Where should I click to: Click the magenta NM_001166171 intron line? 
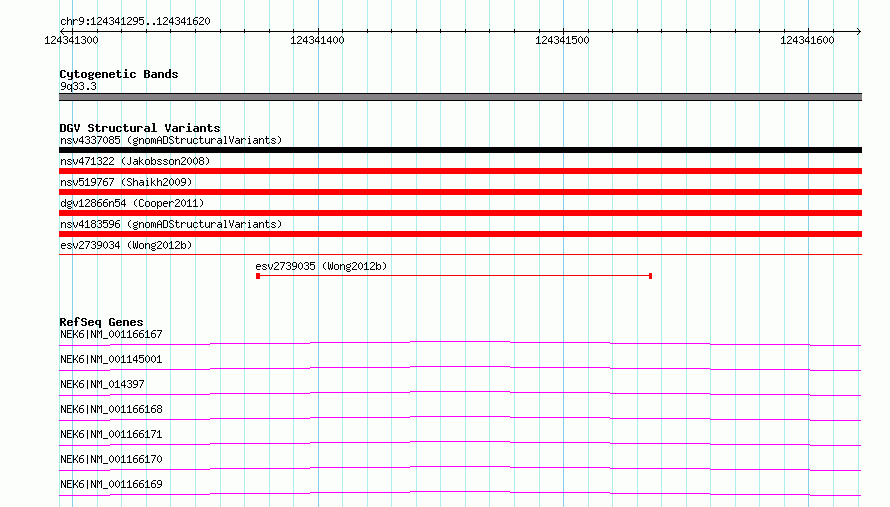(460, 442)
